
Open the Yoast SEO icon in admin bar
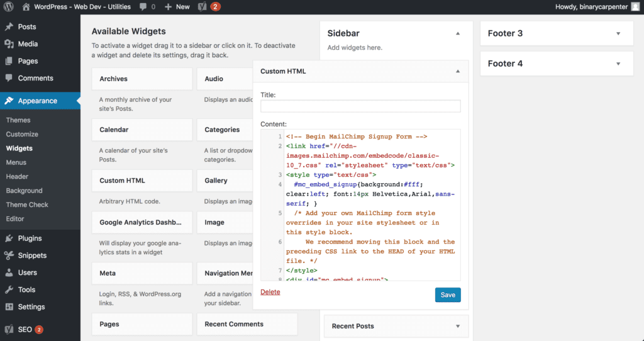pos(202,6)
